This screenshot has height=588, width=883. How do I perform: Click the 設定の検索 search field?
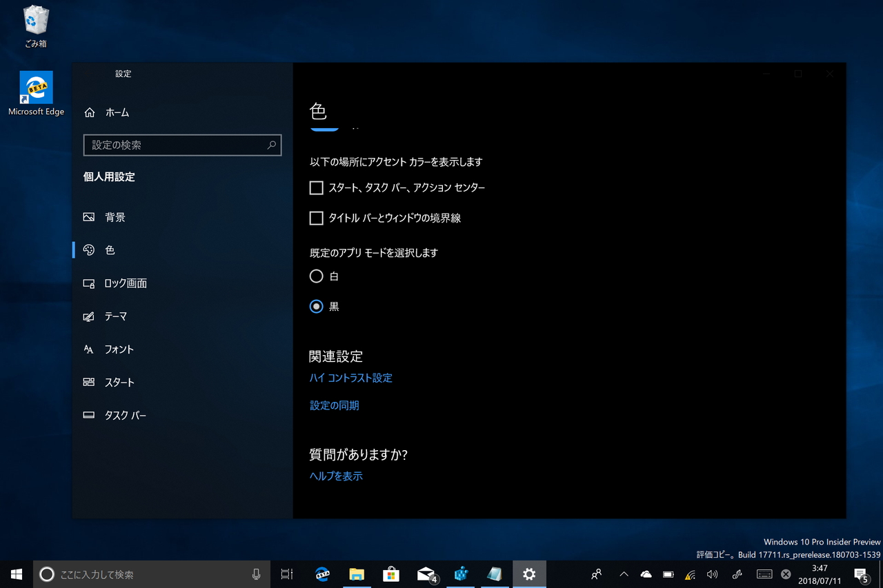pyautogui.click(x=182, y=145)
